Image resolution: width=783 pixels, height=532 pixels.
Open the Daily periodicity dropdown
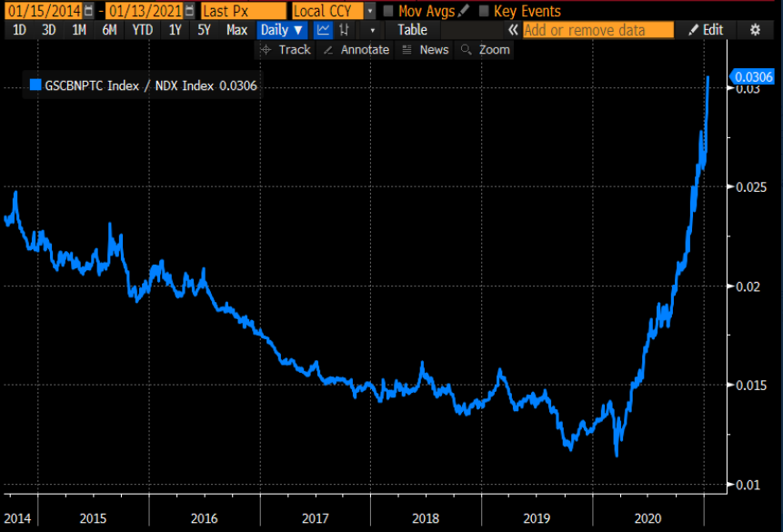point(282,30)
